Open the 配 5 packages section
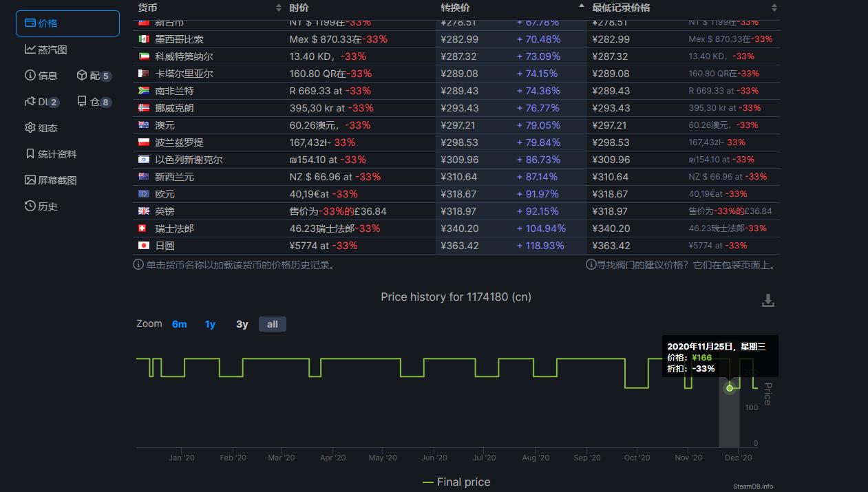868x492 pixels. 93,76
